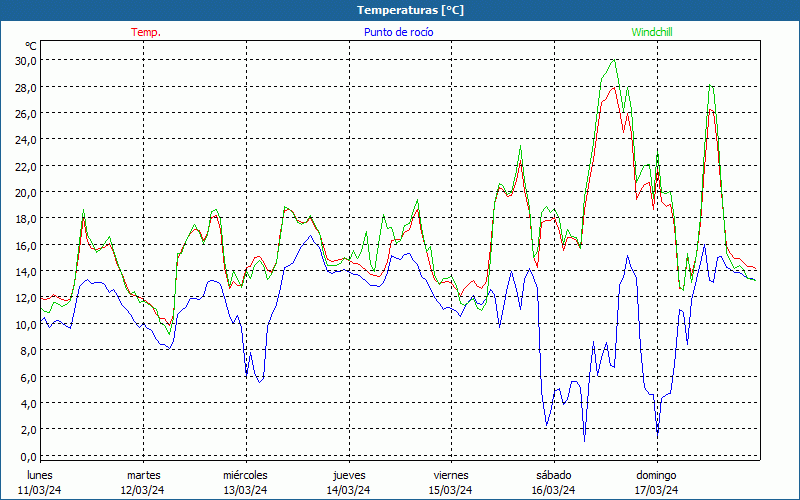
Task: Click the 17/03/24 date label
Action: pos(657,490)
